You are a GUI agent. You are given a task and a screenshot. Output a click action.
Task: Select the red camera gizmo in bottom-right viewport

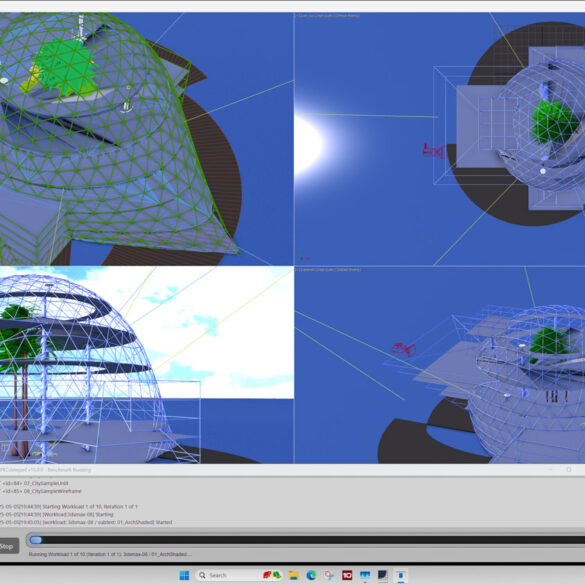click(x=404, y=349)
